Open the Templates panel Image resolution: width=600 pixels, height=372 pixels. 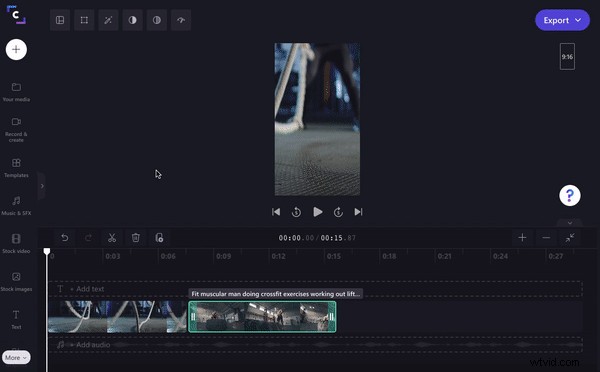(16, 168)
